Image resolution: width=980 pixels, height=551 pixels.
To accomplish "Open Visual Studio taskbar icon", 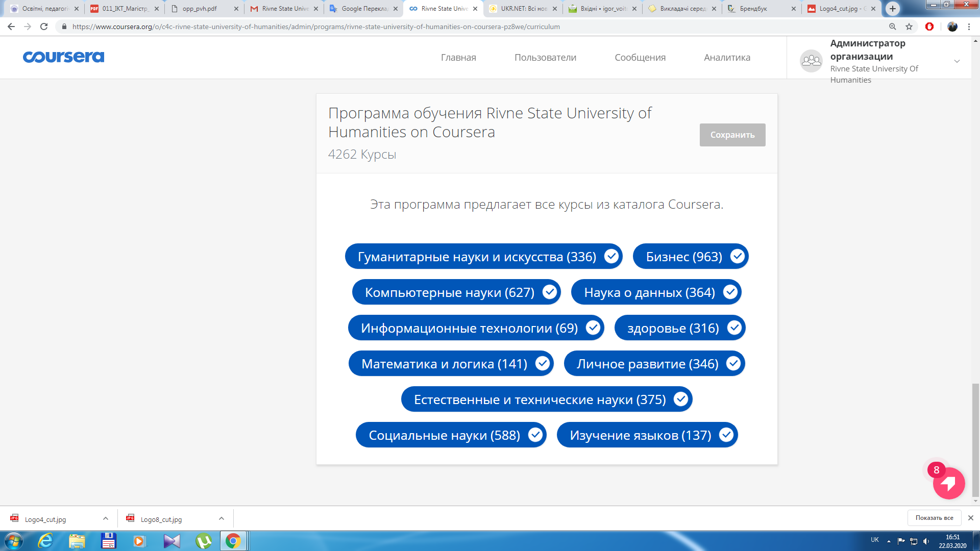I will (172, 541).
